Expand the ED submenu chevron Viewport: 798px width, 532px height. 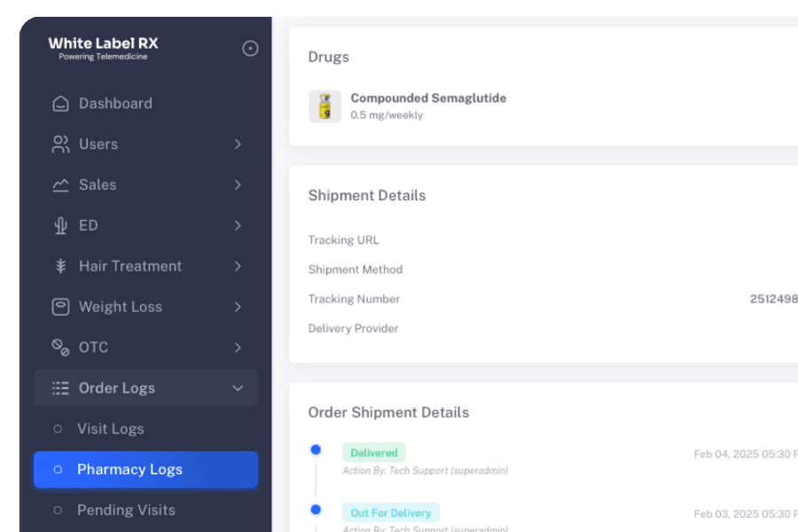coord(238,225)
